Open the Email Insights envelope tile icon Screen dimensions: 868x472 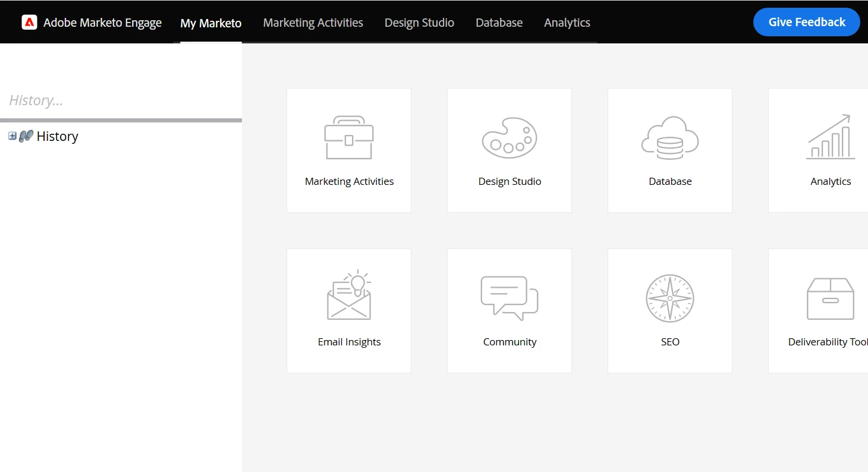(x=349, y=295)
